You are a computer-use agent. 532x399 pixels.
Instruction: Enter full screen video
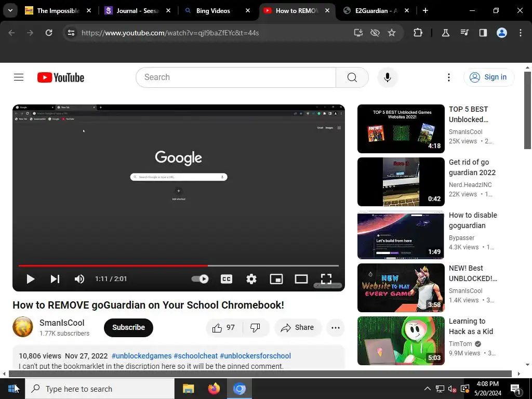[x=326, y=279]
